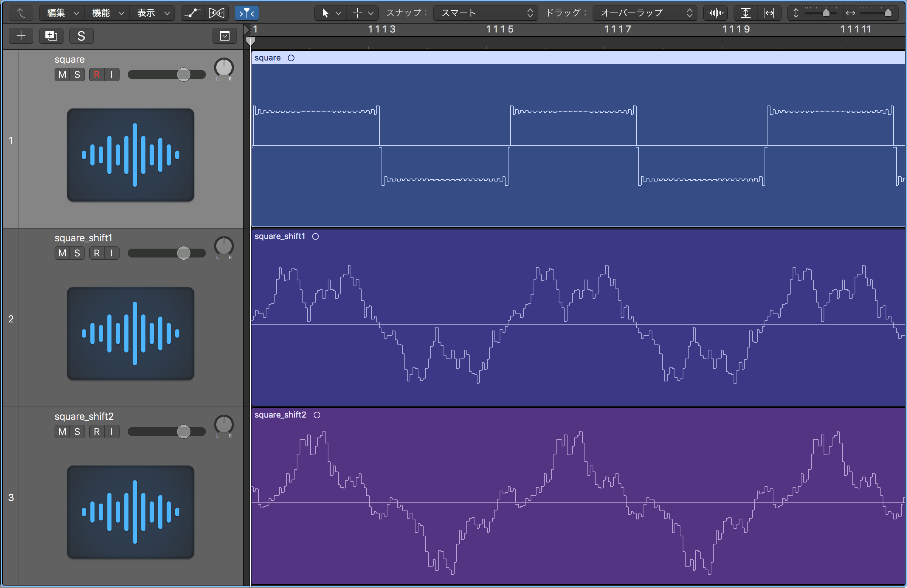The width and height of the screenshot is (907, 588).
Task: Toggle input monitoring on square_shift2 track
Action: [x=112, y=431]
